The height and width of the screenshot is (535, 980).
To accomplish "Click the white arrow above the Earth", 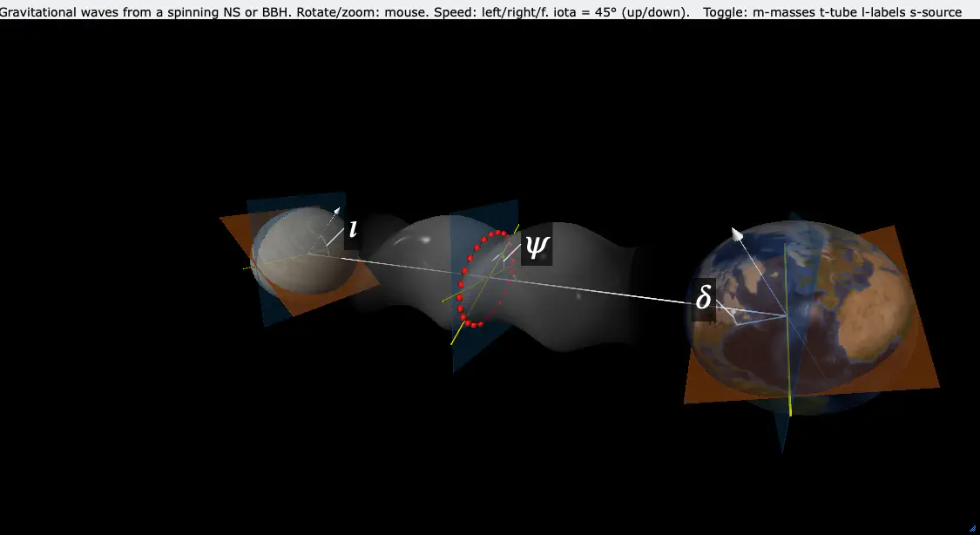I will 736,234.
